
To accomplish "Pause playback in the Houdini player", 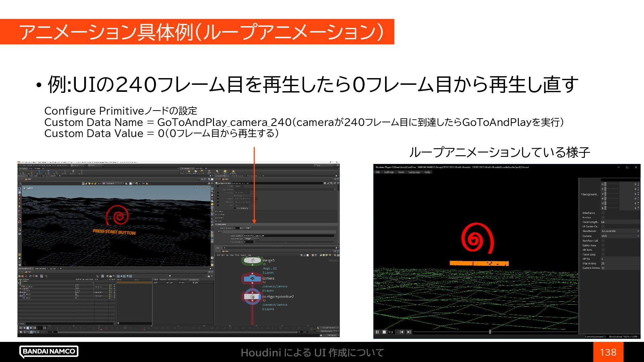I will point(377,332).
